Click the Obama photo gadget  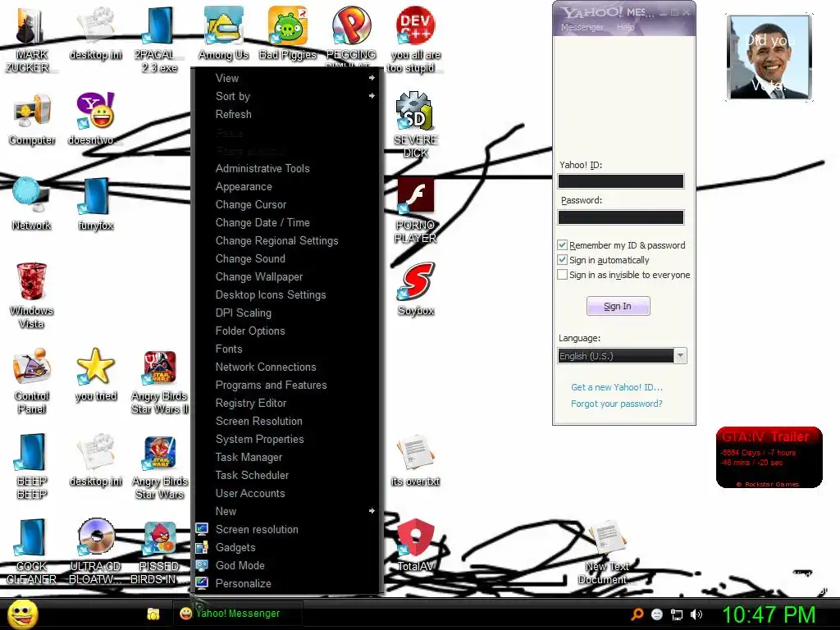tap(769, 57)
